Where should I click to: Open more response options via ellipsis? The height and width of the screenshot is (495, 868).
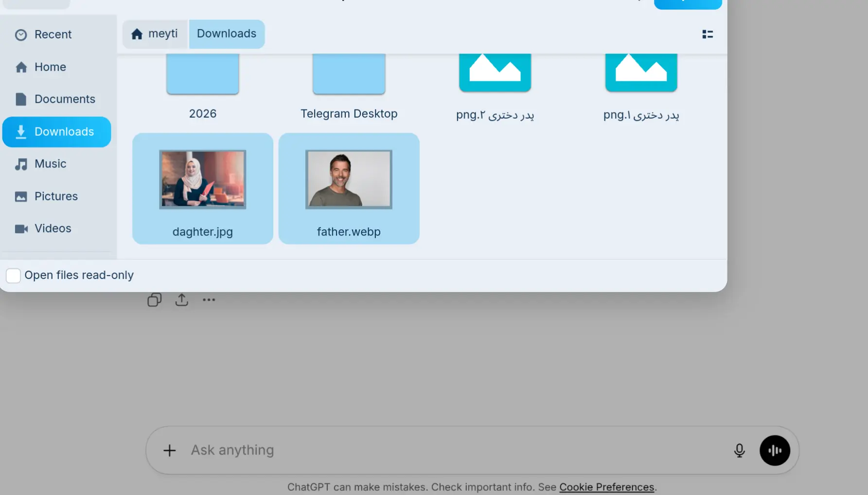pos(209,300)
